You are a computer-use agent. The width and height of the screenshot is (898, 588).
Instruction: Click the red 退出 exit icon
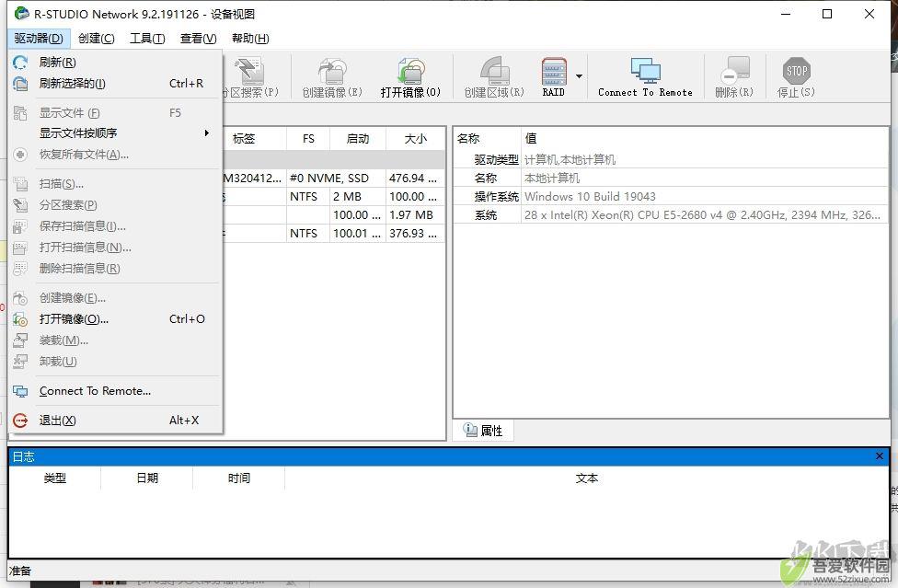tap(20, 421)
